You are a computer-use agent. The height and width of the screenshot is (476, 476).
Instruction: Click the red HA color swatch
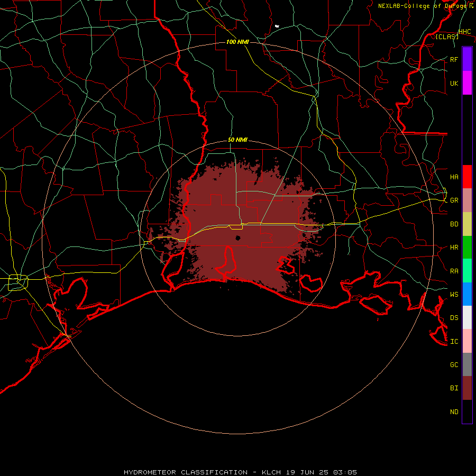pos(467,177)
